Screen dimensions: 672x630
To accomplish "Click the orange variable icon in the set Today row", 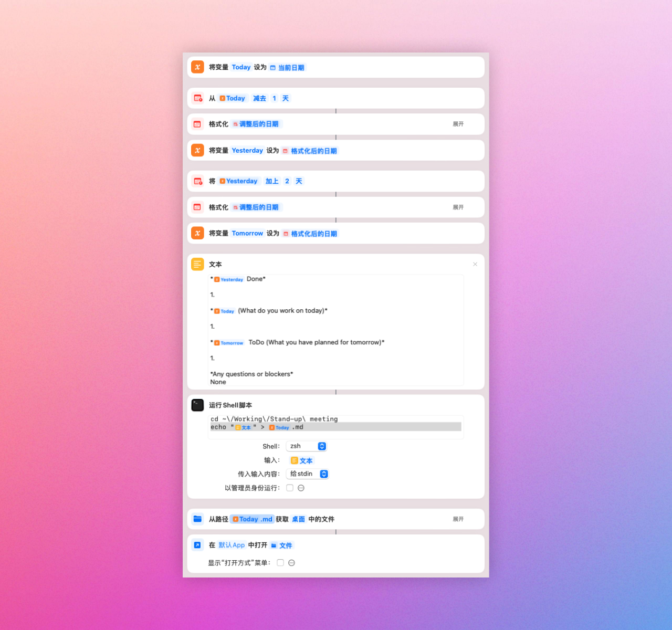I will [x=197, y=67].
